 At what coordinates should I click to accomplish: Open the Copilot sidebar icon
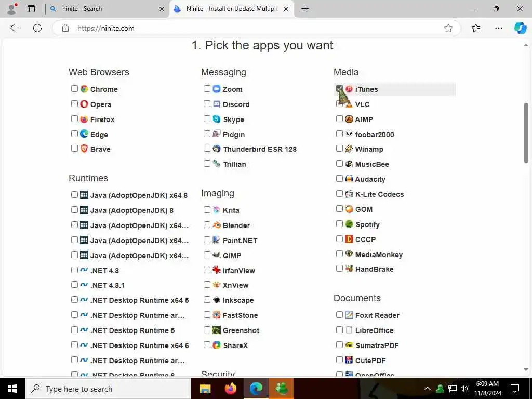click(520, 28)
